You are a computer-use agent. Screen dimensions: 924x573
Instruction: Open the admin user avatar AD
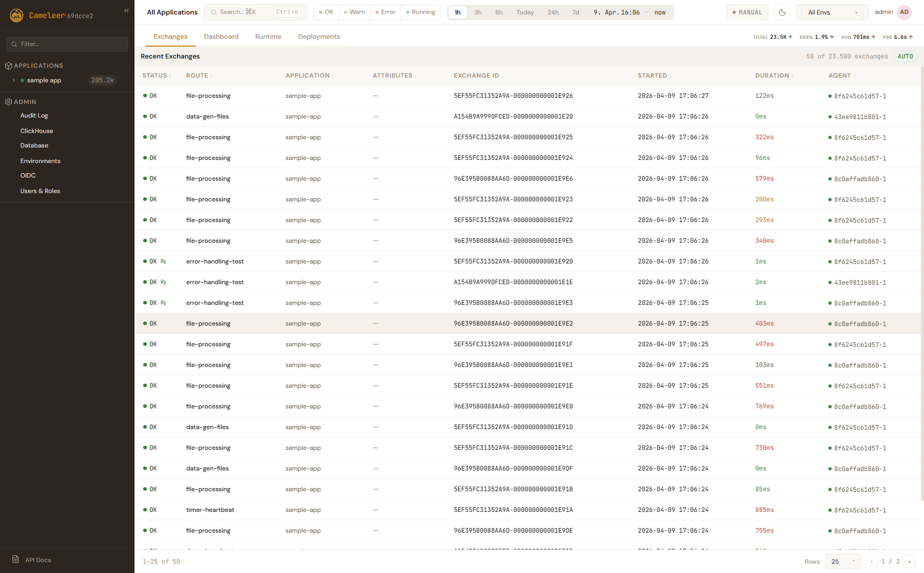tap(904, 12)
